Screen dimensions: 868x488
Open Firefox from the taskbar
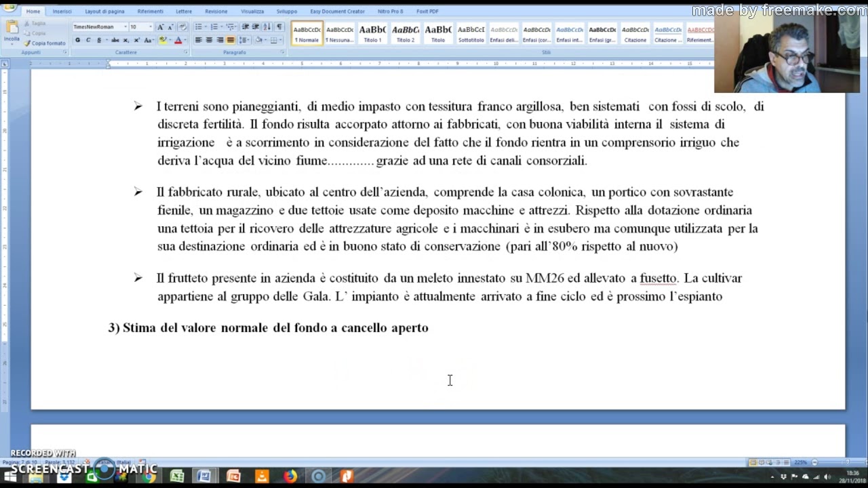pyautogui.click(x=290, y=476)
